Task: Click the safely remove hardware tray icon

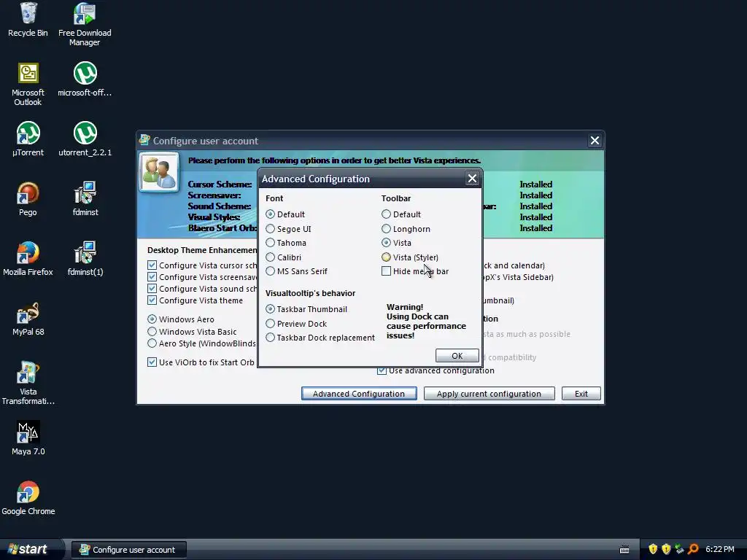Action: (x=679, y=549)
